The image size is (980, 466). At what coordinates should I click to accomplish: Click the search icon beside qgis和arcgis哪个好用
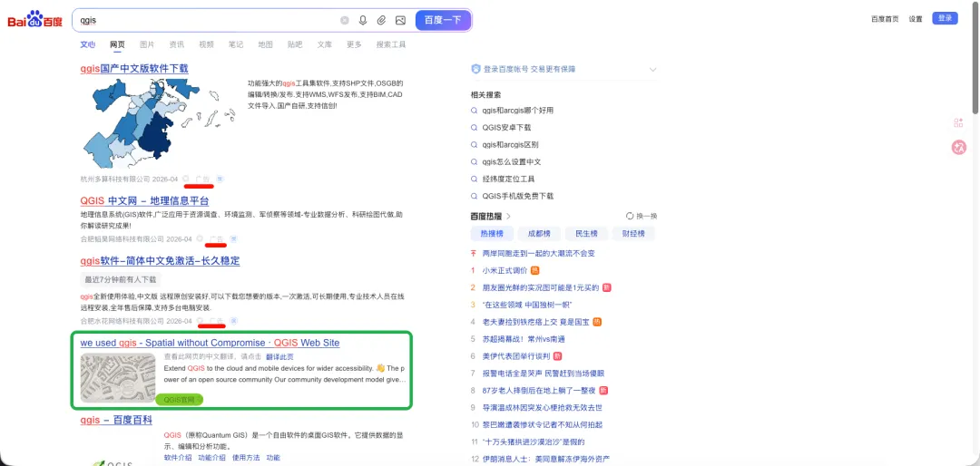tap(475, 111)
